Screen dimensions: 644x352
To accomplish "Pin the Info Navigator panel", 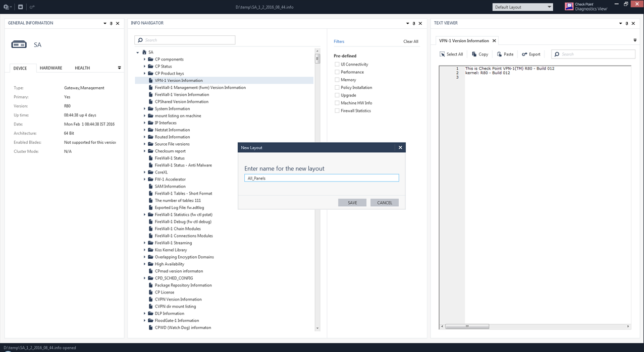I will [414, 23].
